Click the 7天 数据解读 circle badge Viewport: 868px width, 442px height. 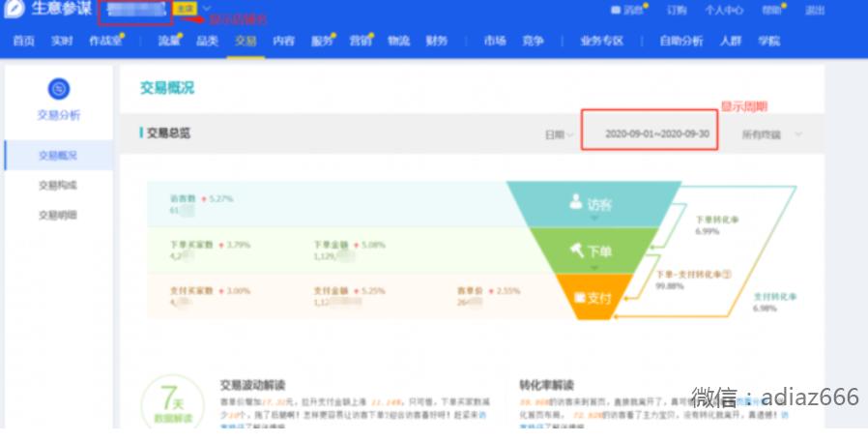click(x=173, y=403)
